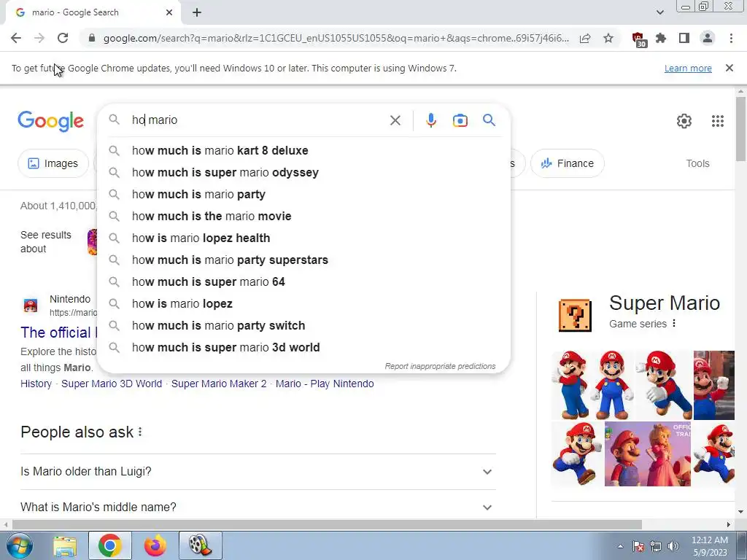This screenshot has width=747, height=560.
Task: Open the Google apps grid
Action: tap(718, 121)
